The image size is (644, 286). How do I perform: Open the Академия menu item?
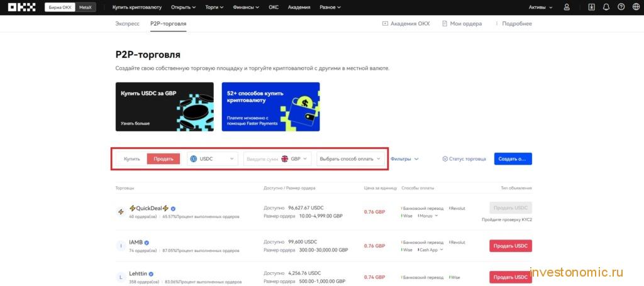(299, 8)
